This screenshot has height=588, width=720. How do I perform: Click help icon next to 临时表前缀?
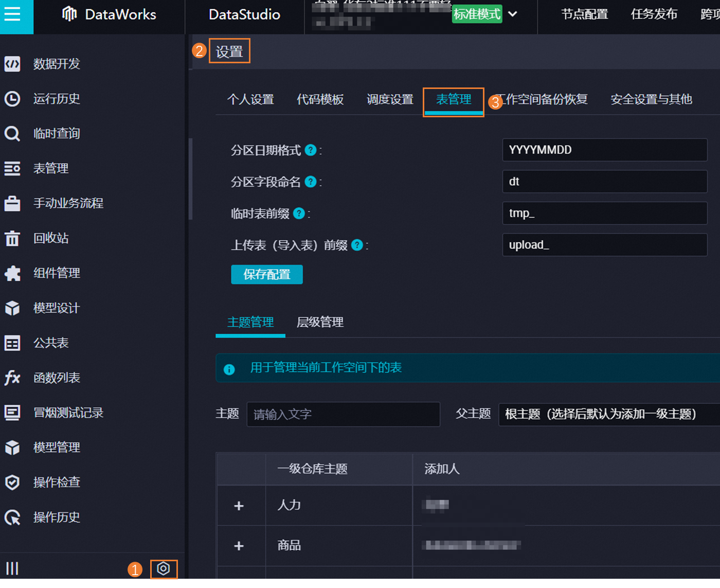click(x=299, y=213)
